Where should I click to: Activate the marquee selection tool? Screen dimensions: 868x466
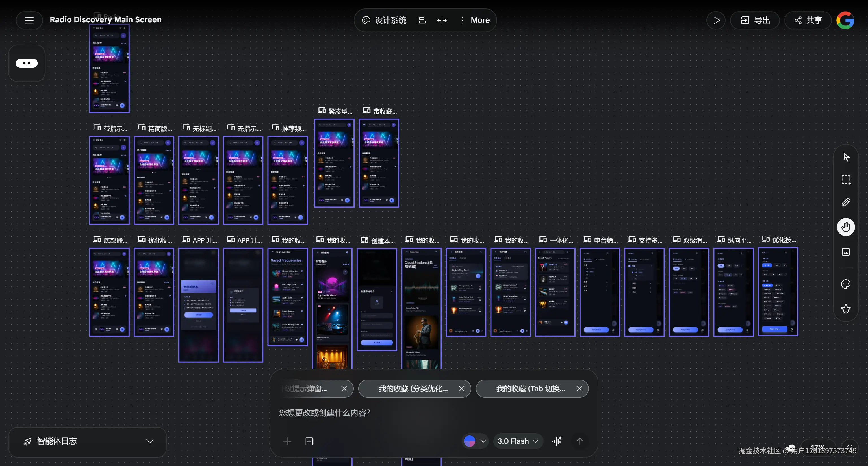(846, 180)
